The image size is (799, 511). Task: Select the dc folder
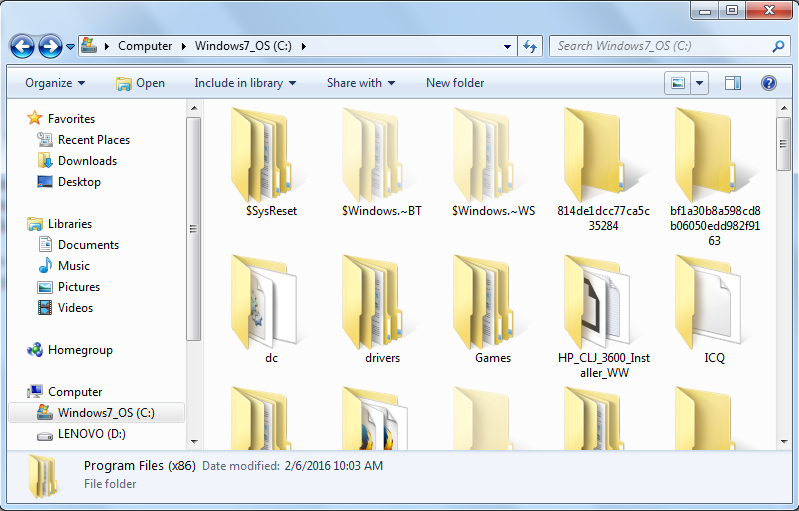pyautogui.click(x=271, y=308)
